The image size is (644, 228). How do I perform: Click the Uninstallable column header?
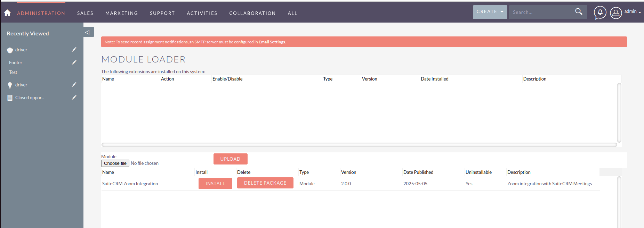pyautogui.click(x=478, y=172)
